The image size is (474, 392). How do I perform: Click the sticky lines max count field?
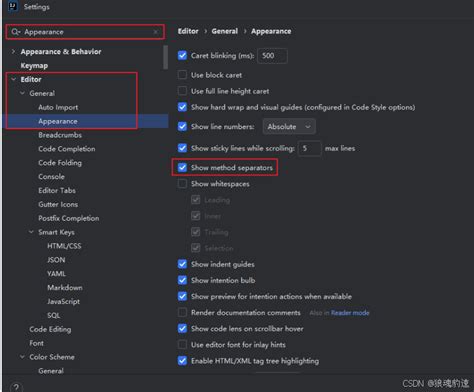pos(310,148)
